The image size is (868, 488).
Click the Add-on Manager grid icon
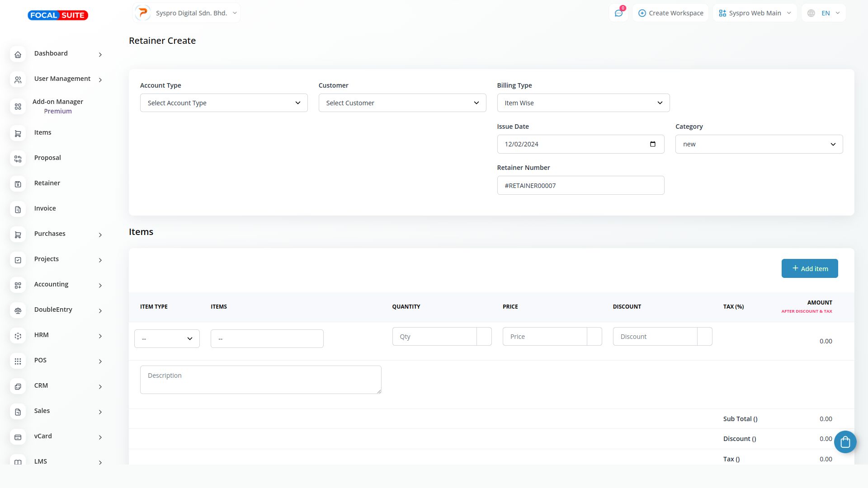point(18,107)
